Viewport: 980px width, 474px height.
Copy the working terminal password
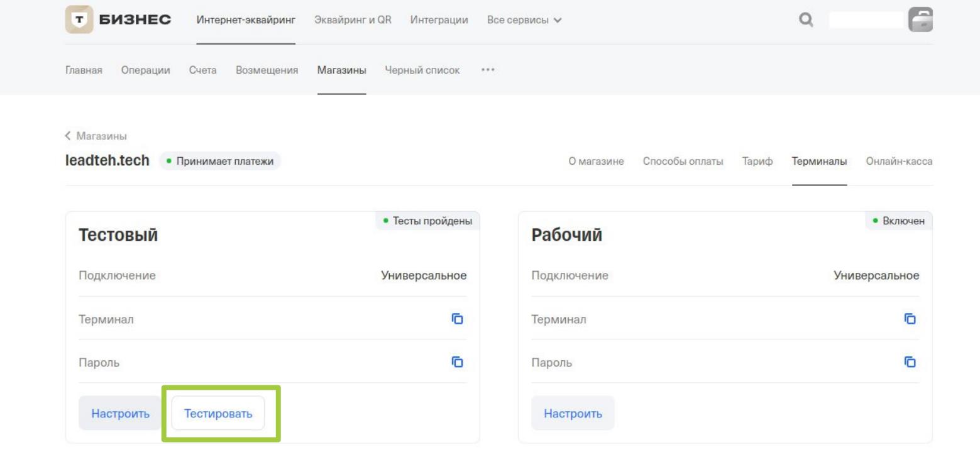910,361
